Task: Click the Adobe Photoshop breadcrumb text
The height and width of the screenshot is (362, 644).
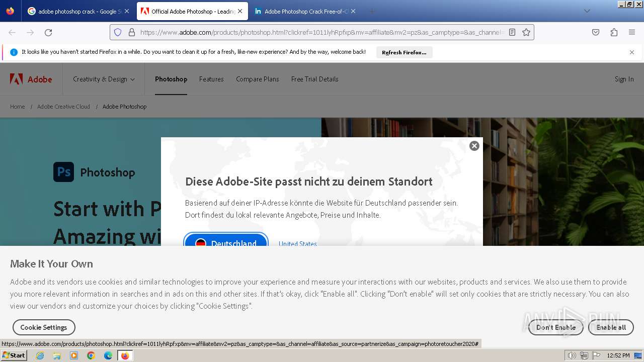Action: point(125,107)
